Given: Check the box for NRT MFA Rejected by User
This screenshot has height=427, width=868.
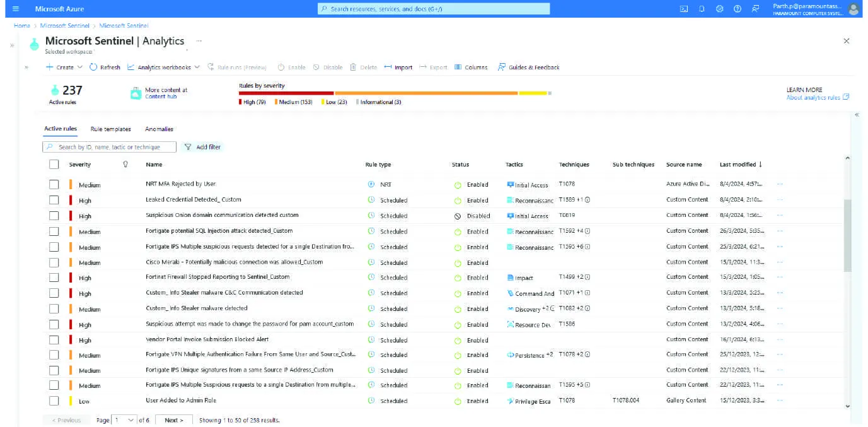Looking at the screenshot, I should pyautogui.click(x=54, y=184).
